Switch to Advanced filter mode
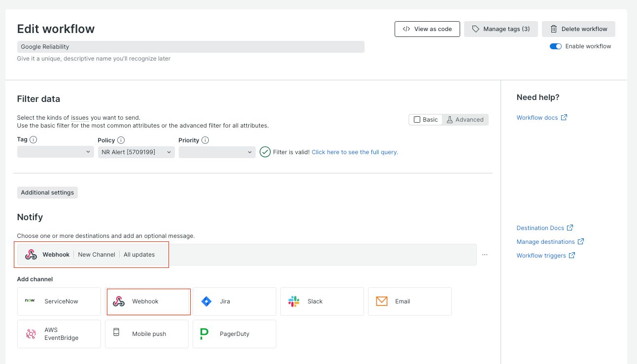This screenshot has width=637, height=364. tap(465, 120)
